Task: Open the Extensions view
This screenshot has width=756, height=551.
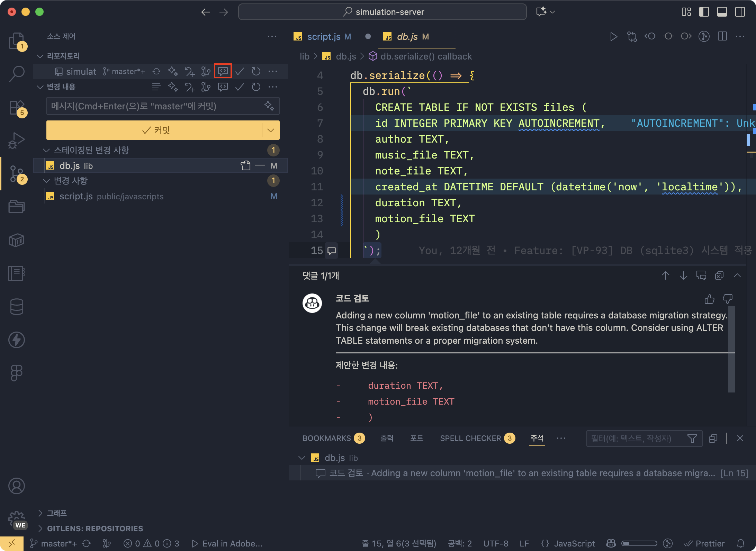Action: click(x=16, y=107)
